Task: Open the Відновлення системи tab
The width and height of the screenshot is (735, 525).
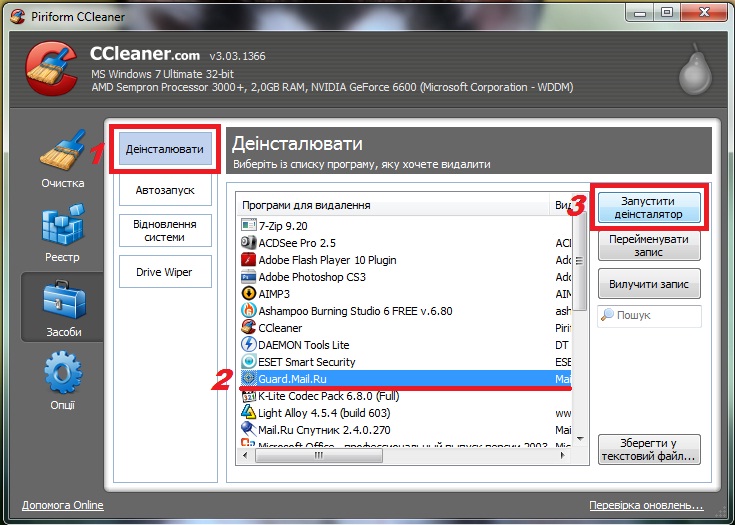Action: 165,230
